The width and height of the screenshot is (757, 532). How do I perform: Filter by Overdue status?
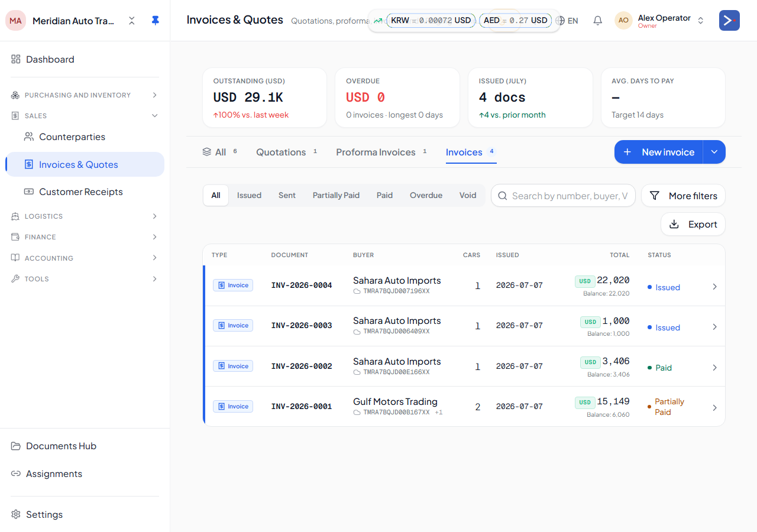[426, 195]
